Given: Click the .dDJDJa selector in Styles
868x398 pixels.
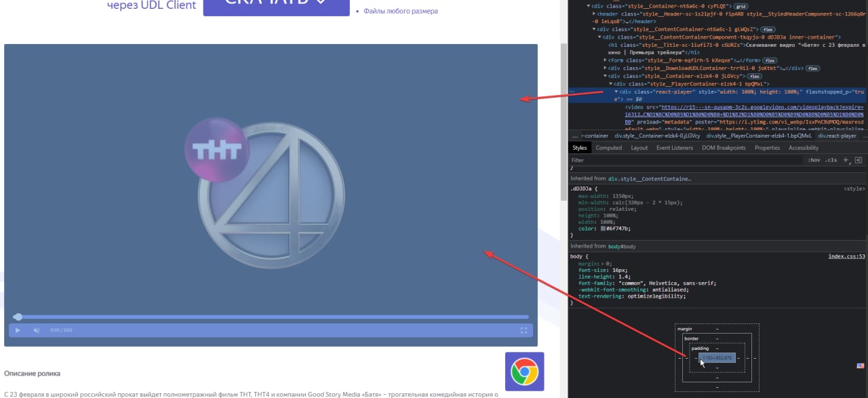Looking at the screenshot, I should pos(582,188).
